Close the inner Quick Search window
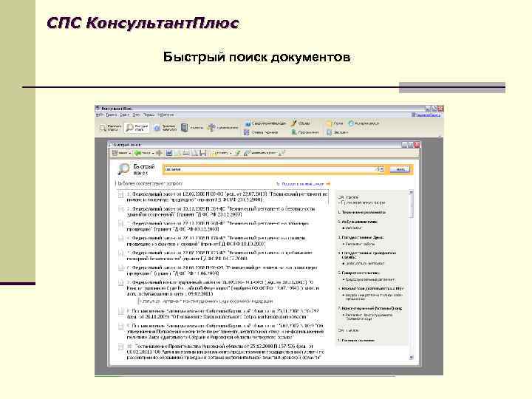Screen dimensions: 532x399 pyautogui.click(x=417, y=145)
